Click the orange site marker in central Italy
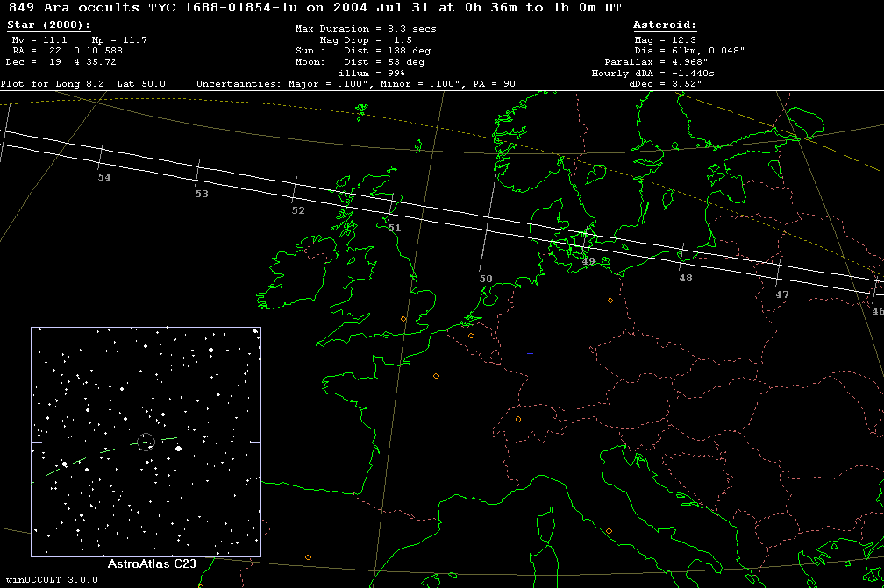884x588 pixels. [609, 531]
